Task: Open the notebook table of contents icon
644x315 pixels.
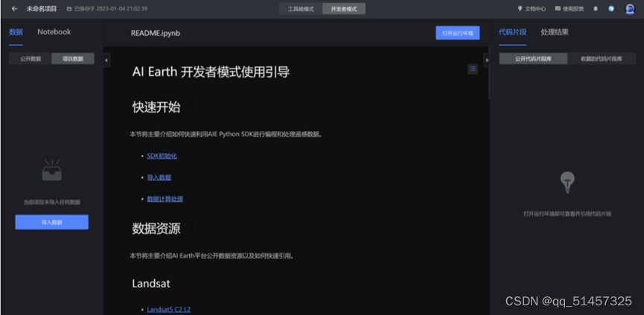Action: click(x=473, y=69)
